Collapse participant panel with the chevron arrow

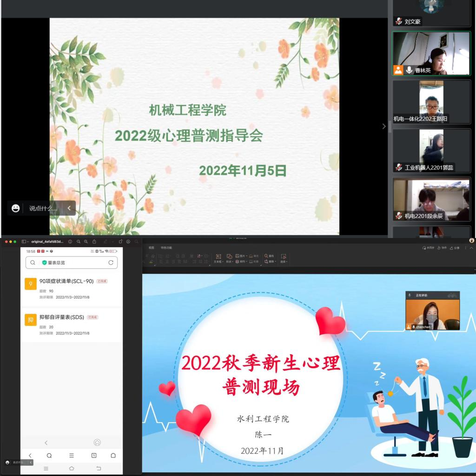tap(384, 126)
